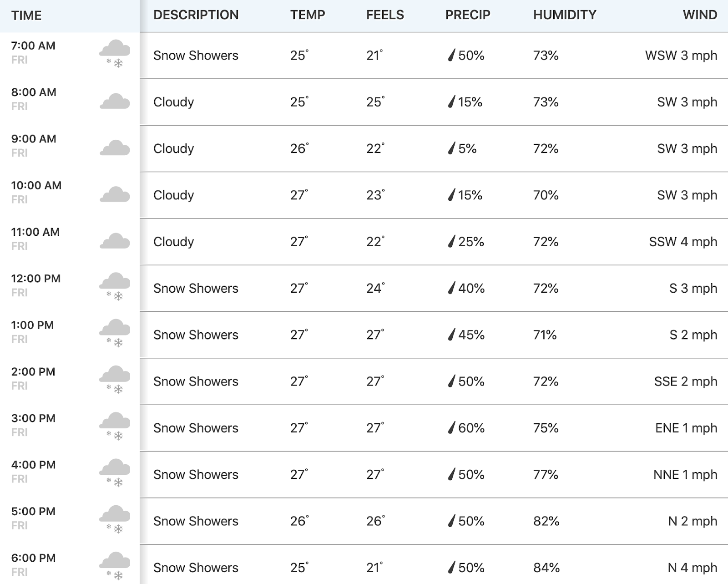
Task: Select the HUMIDITY column header
Action: pos(565,15)
